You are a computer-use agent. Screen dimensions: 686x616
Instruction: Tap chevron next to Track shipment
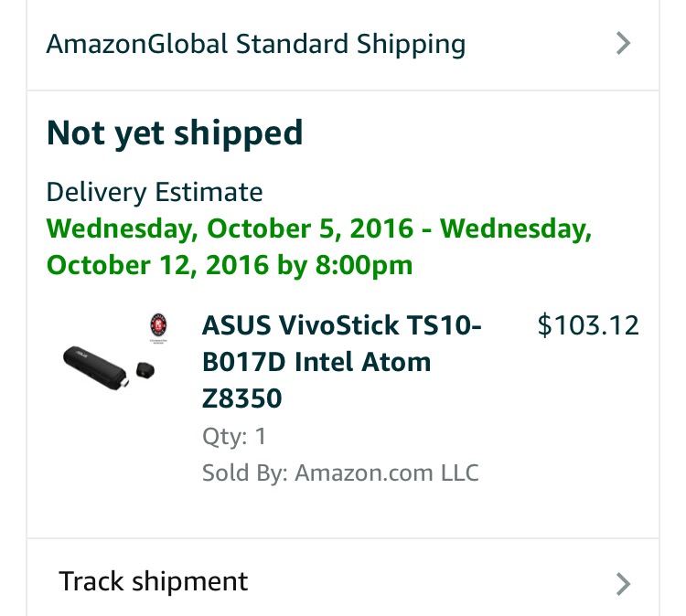[x=624, y=583]
